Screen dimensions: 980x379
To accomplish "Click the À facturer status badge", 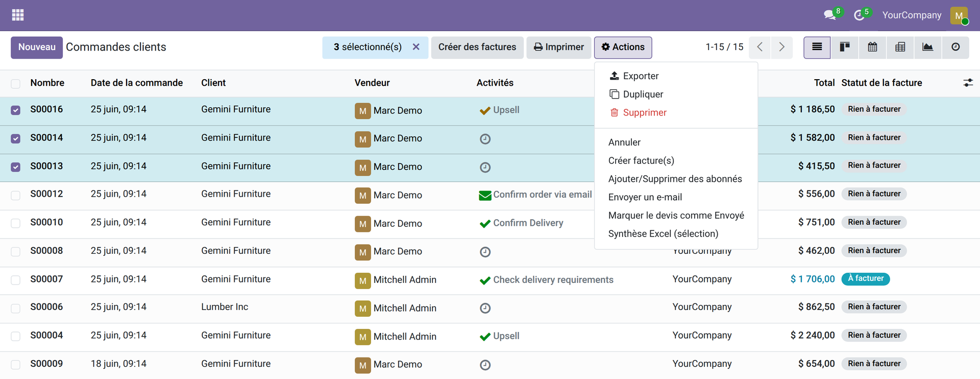I will (x=866, y=279).
